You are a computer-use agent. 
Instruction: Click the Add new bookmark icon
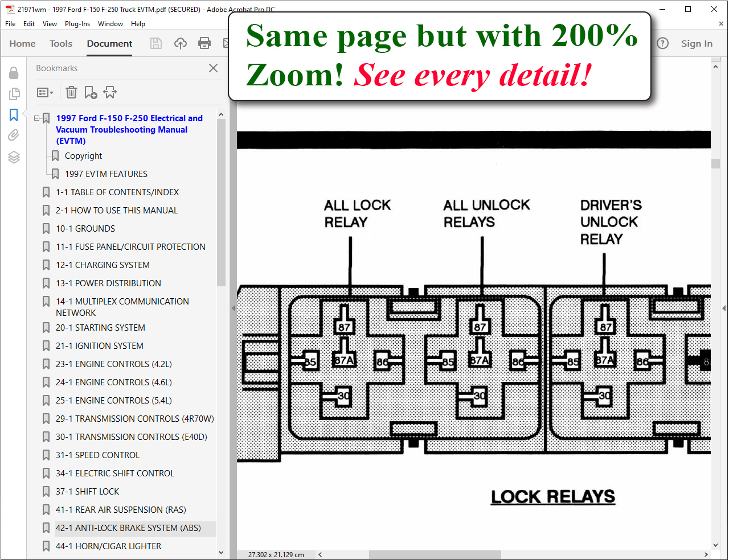91,92
